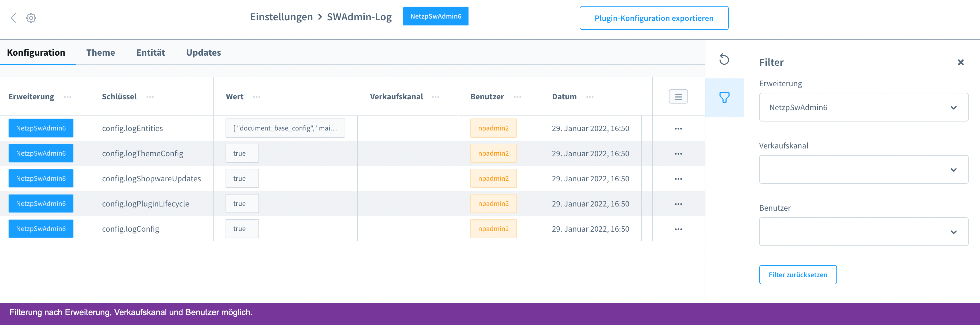Screen dimensions: 980x325
Task: Open row actions for config.logPluginLifecycle
Action: pyautogui.click(x=678, y=204)
